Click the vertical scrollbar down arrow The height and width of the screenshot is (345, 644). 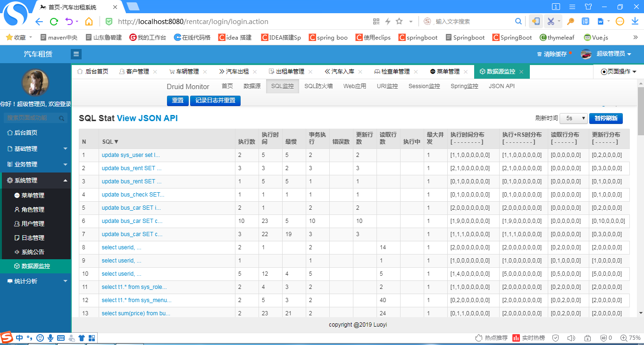[x=641, y=312]
